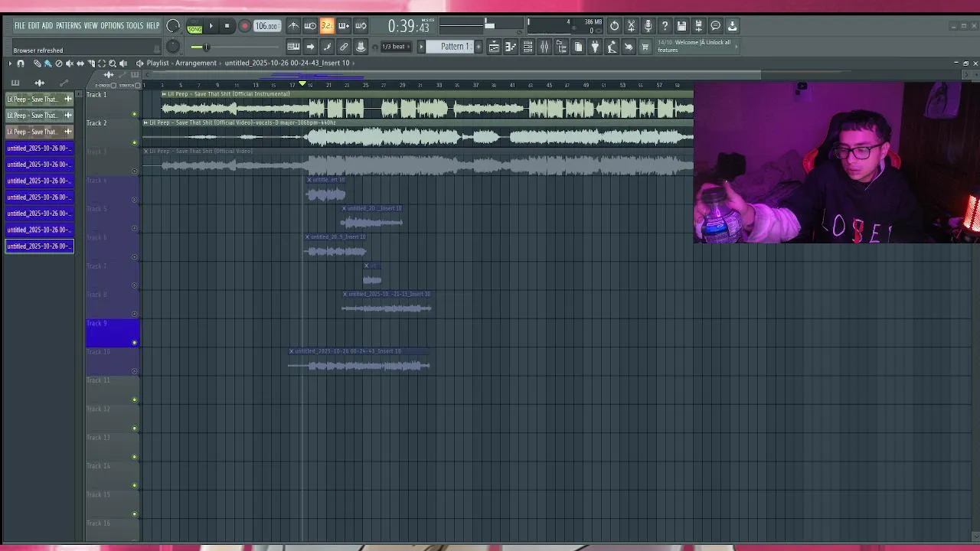Screen dimensions: 980x551
Task: Mute Track 11 with its green dot
Action: click(135, 399)
